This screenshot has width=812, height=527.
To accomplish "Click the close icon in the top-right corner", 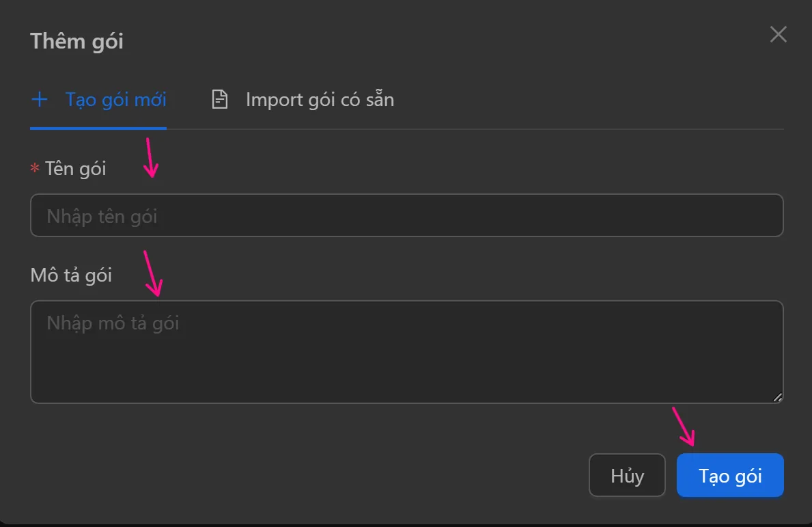I will click(x=778, y=34).
